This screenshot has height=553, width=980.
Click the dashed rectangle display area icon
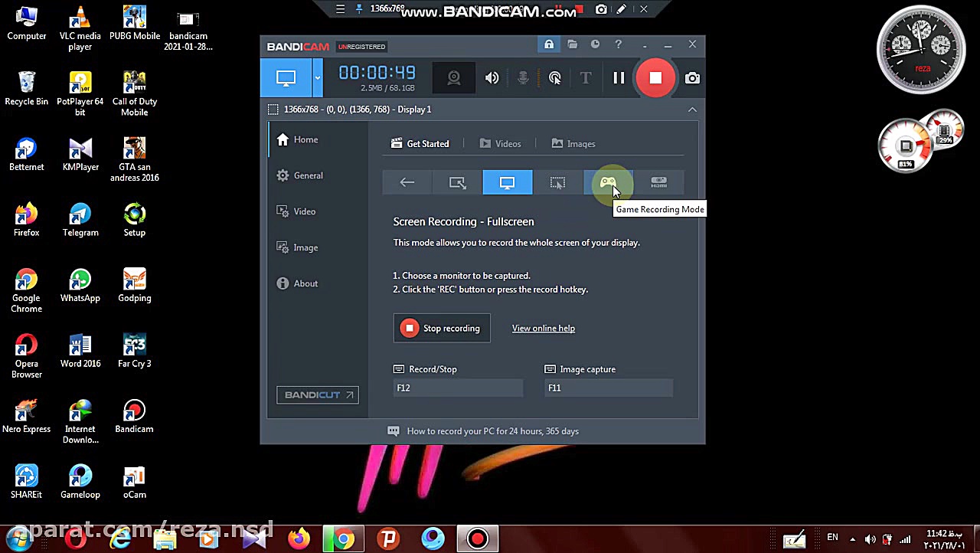(273, 110)
